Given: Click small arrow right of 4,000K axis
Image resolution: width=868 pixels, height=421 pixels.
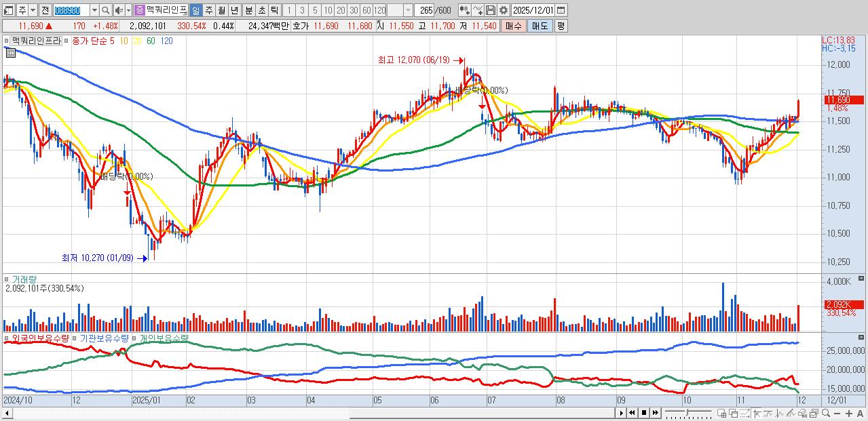Looking at the screenshot, I should click(x=862, y=279).
